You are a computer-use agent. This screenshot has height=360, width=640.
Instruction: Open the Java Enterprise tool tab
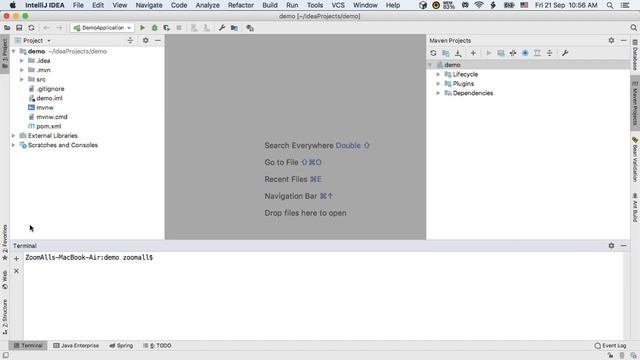pyautogui.click(x=76, y=345)
